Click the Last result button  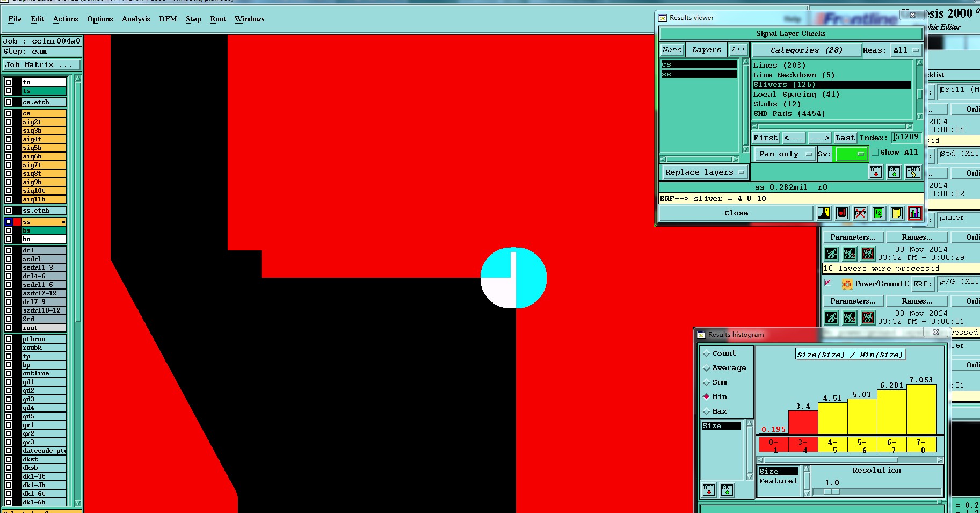(845, 138)
